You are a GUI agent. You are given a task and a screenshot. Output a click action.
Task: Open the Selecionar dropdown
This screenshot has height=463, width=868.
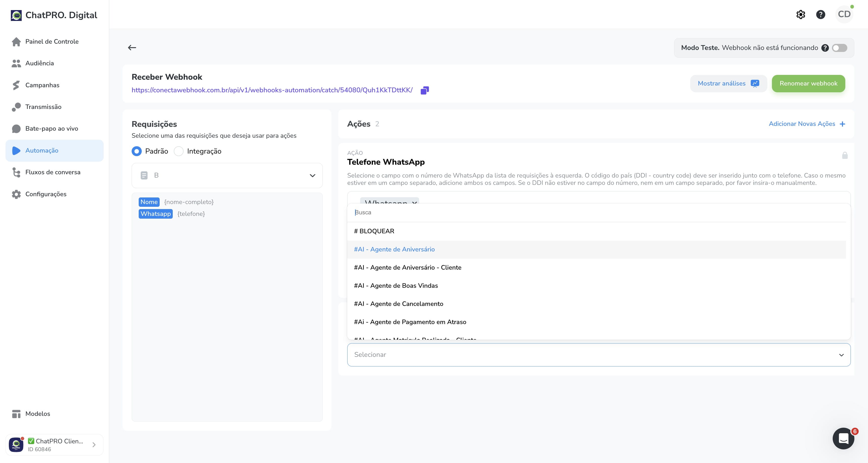tap(598, 355)
